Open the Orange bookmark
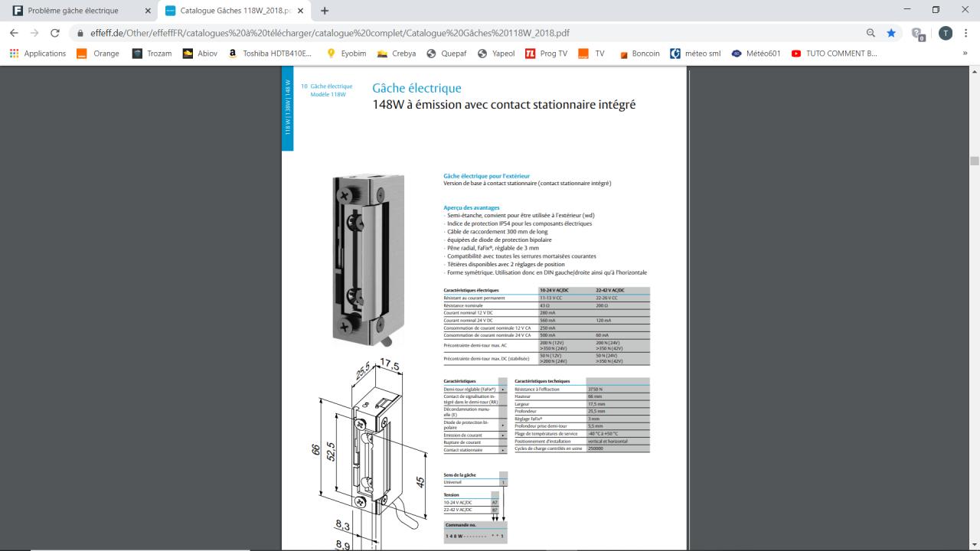 pos(99,54)
